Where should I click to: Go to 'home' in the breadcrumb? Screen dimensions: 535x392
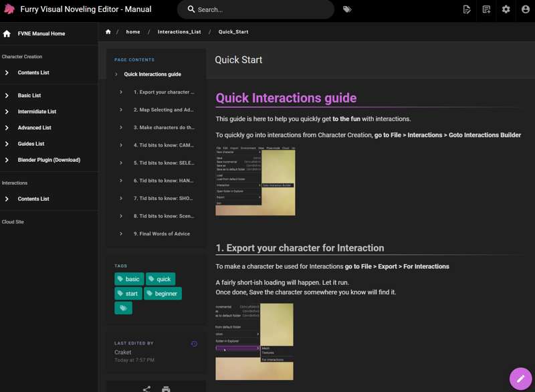(133, 31)
